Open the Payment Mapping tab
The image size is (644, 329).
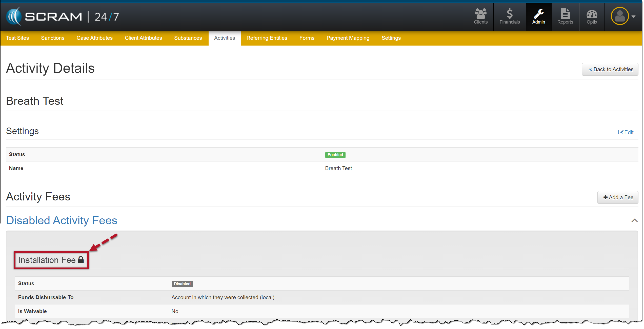tap(348, 38)
